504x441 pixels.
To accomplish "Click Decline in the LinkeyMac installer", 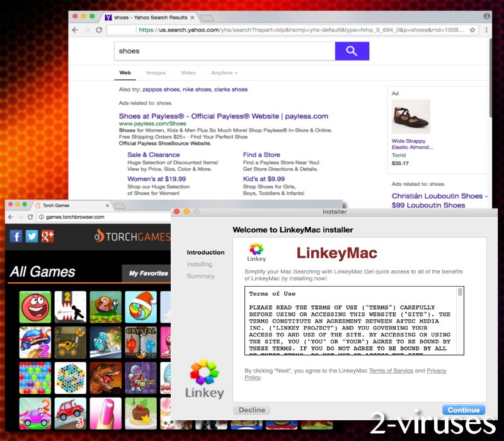I will (251, 409).
